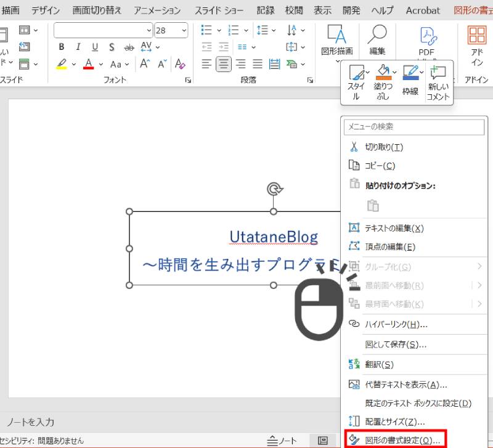Toggle underline text formatting
Viewport: 493px width, 448px height.
(94, 47)
